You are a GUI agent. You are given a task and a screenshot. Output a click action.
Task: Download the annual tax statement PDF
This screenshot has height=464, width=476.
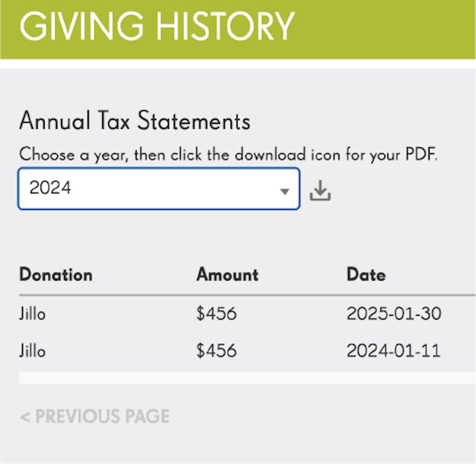pyautogui.click(x=320, y=190)
